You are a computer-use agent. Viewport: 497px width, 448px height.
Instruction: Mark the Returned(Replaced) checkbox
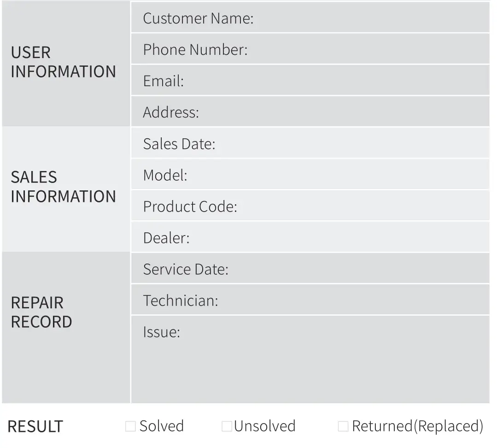click(343, 426)
